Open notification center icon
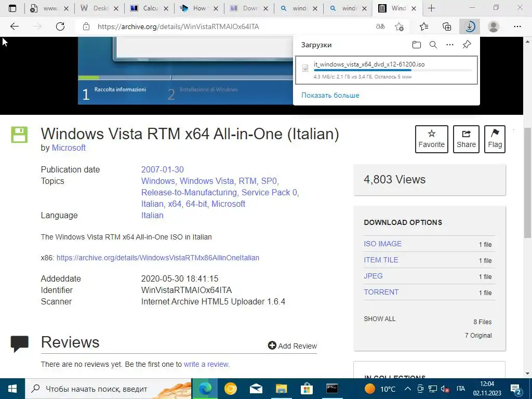Viewport: 532px width, 399px height. click(x=516, y=389)
